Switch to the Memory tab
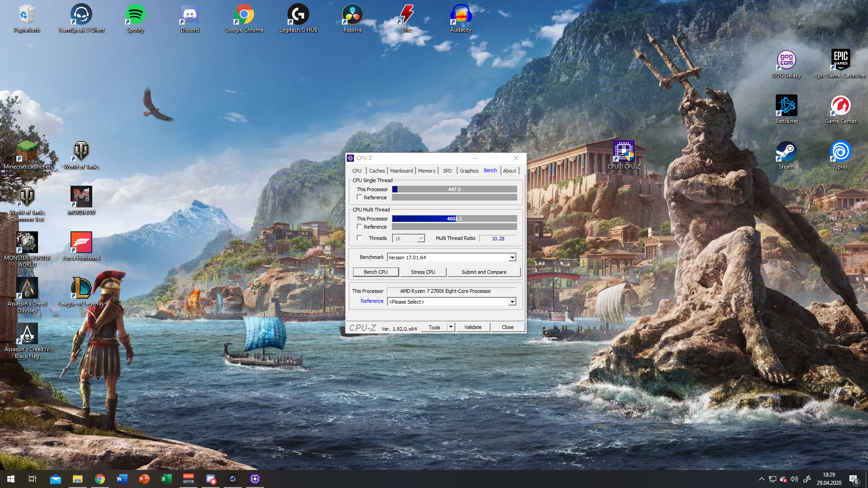 point(426,170)
